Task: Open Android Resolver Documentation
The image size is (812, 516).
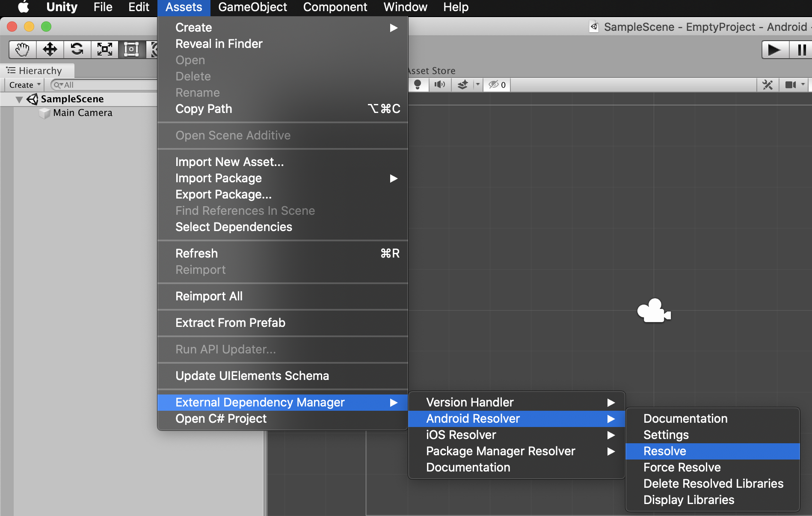Action: (713, 418)
